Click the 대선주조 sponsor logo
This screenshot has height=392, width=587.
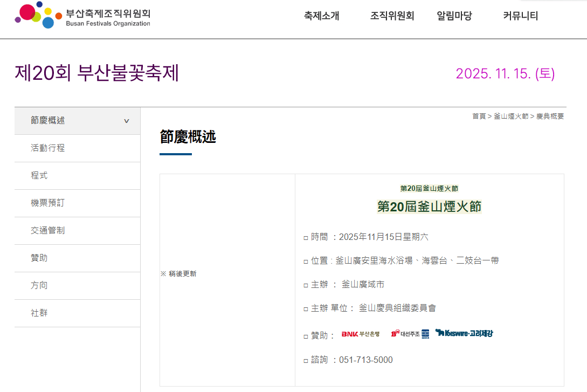click(x=410, y=333)
